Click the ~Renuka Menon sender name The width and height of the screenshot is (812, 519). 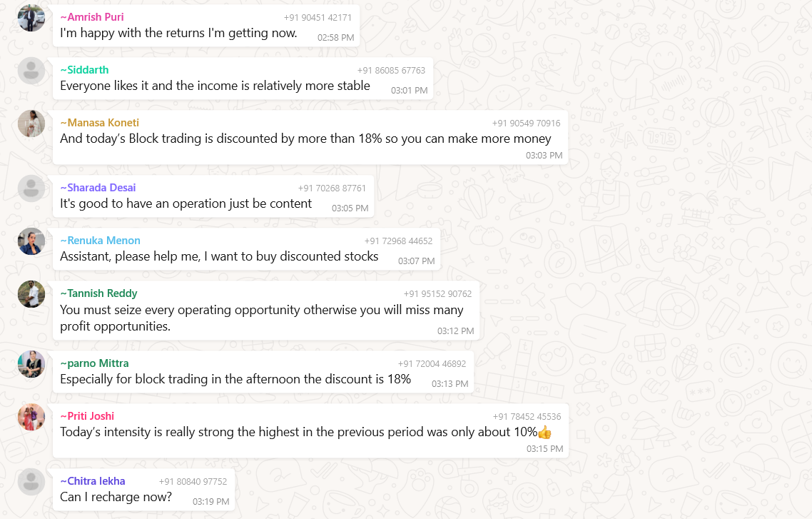[100, 241]
